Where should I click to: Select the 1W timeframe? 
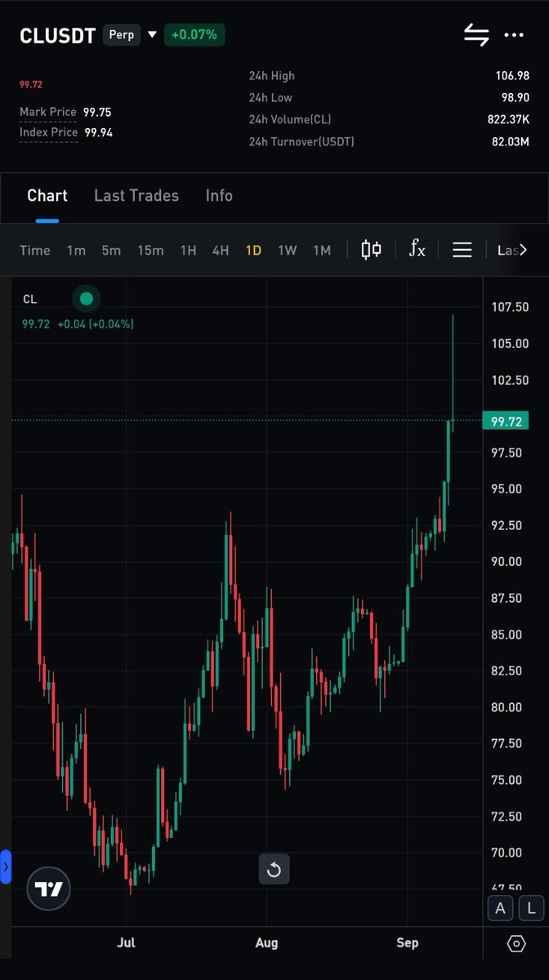[x=287, y=250]
